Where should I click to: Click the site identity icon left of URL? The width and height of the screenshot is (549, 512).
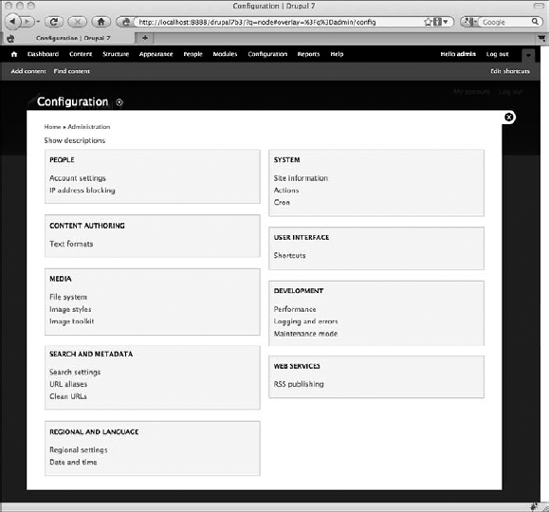point(125,22)
